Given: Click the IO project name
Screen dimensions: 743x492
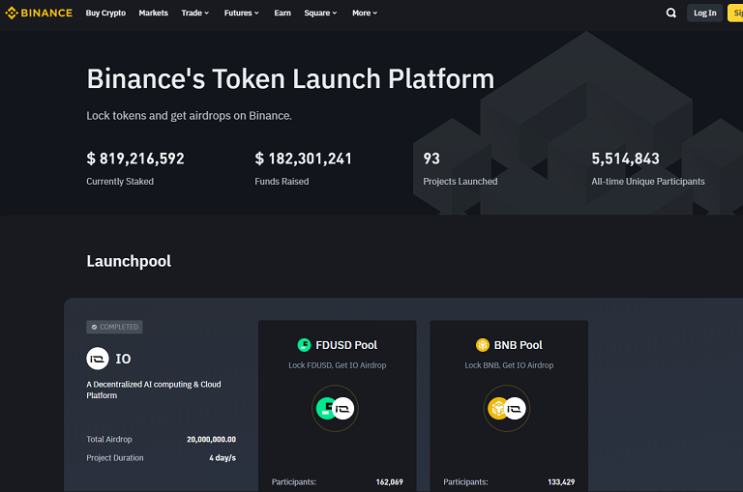Looking at the screenshot, I should [x=123, y=359].
